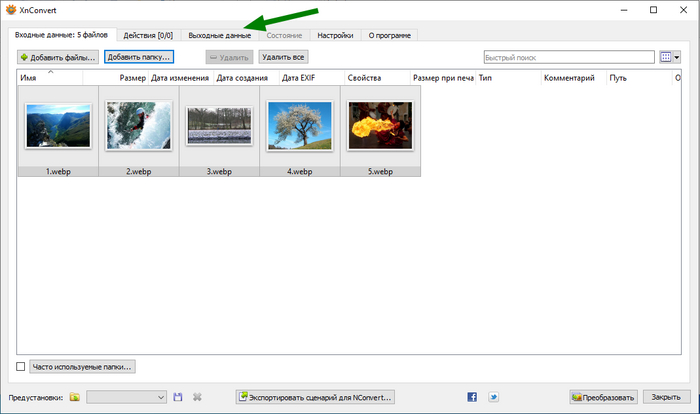The height and width of the screenshot is (414, 700).
Task: Open the Facebook link icon
Action: pyautogui.click(x=472, y=397)
